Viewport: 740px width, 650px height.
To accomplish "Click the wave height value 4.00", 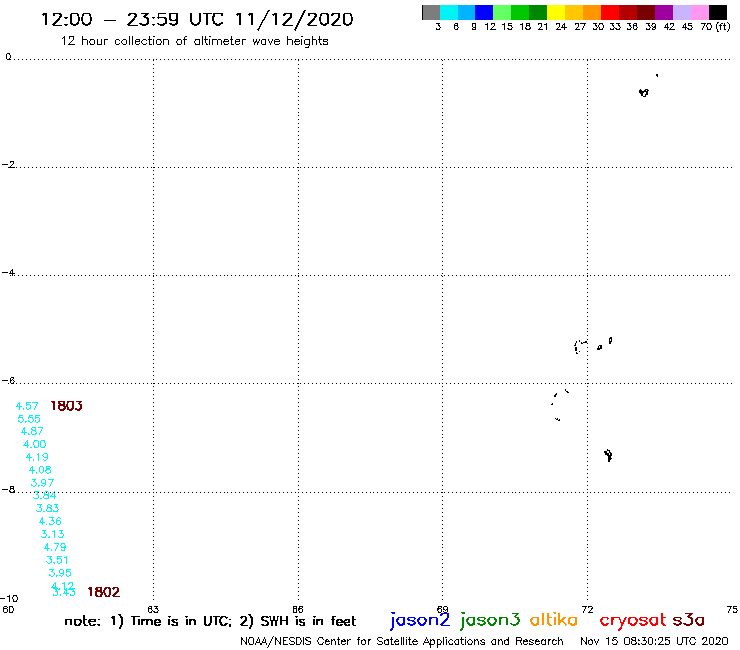I will pyautogui.click(x=34, y=444).
